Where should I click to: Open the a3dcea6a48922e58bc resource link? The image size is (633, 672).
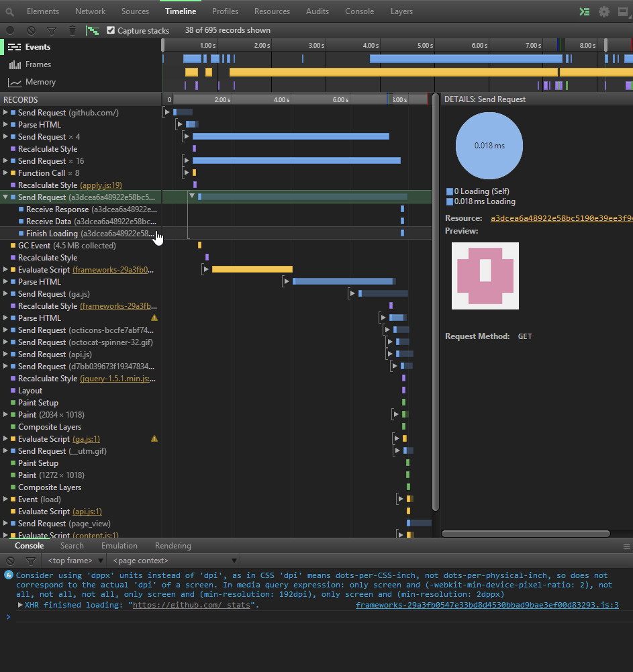(561, 218)
